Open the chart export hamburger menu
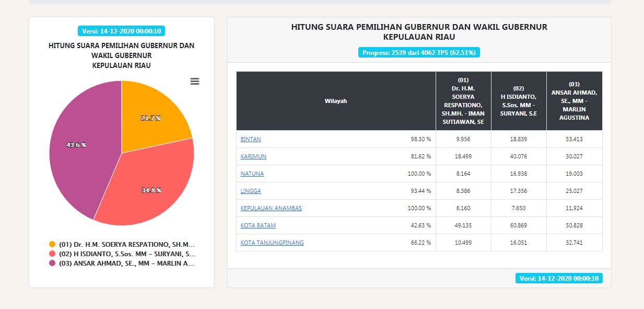The width and height of the screenshot is (644, 309). click(x=195, y=81)
